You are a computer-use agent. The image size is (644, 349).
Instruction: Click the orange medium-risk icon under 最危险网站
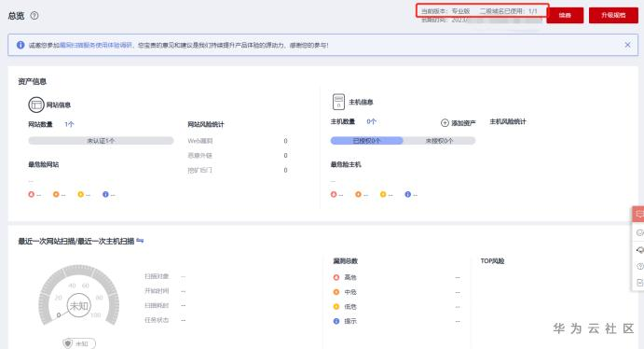click(x=56, y=194)
